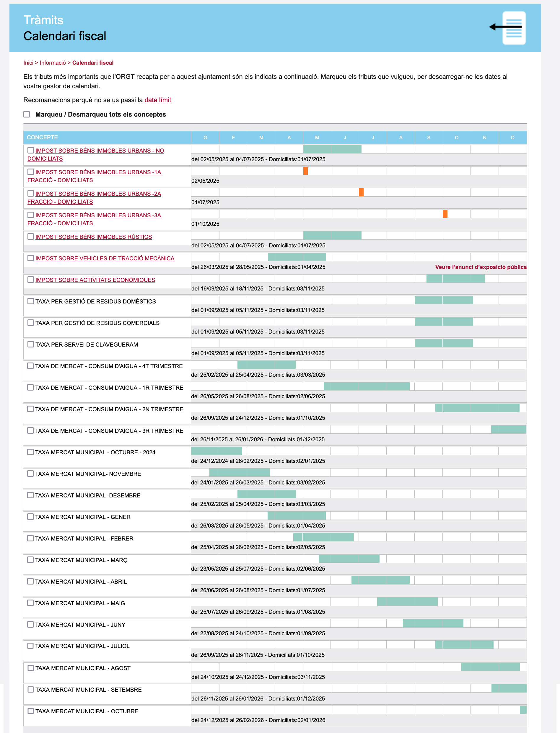
Task: Click the S month column header
Action: (429, 137)
